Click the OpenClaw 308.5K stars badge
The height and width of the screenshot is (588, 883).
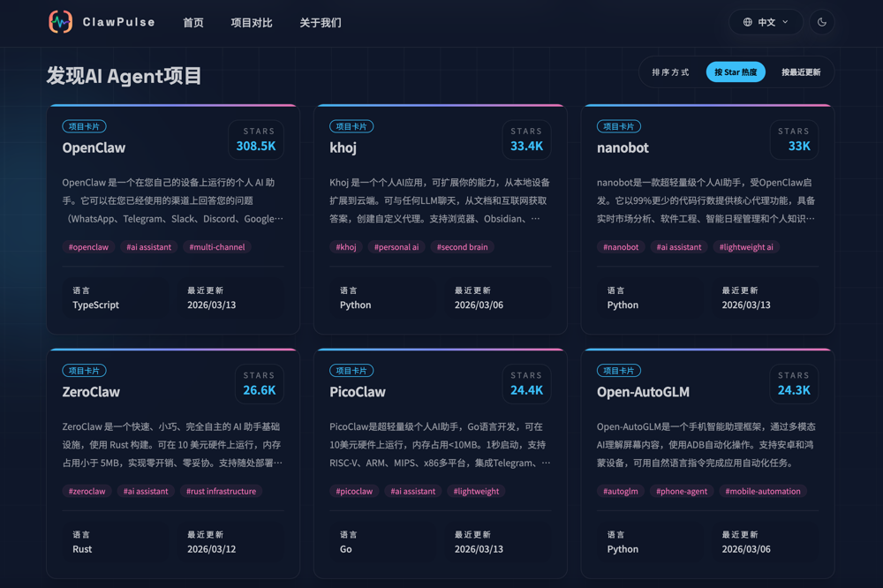[256, 139]
